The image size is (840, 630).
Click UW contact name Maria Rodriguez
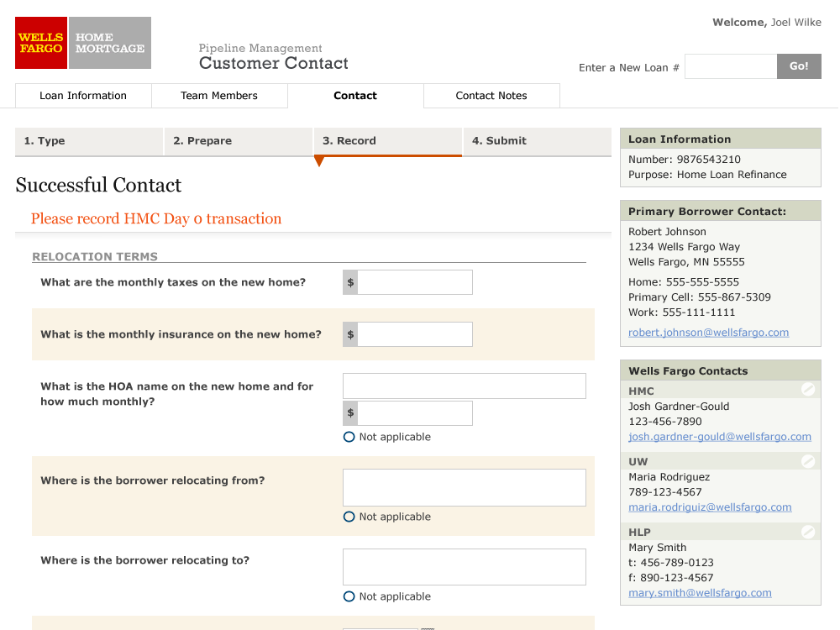click(x=669, y=477)
